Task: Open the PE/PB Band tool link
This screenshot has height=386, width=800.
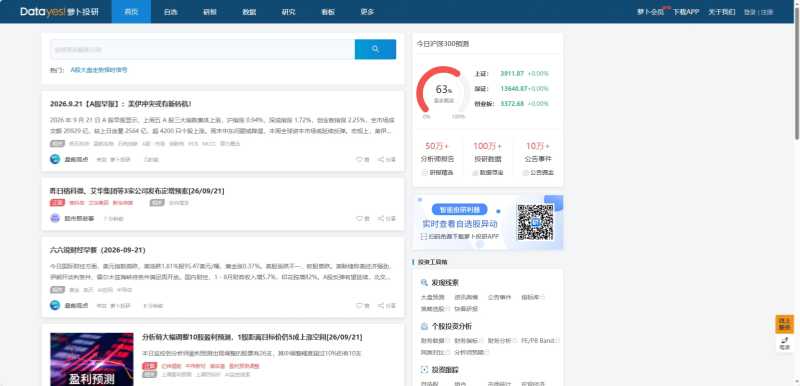Action: [538, 340]
